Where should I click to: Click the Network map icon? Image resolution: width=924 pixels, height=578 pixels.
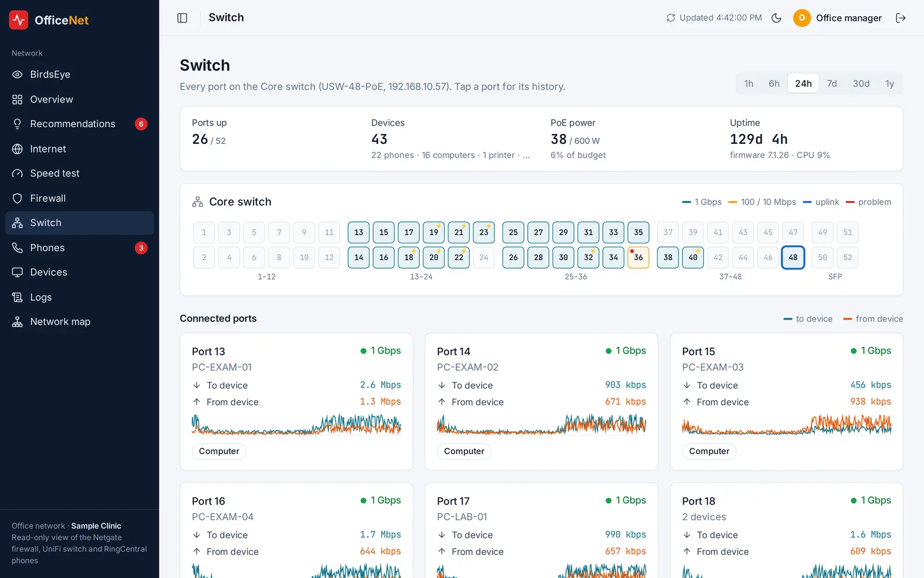coord(17,322)
